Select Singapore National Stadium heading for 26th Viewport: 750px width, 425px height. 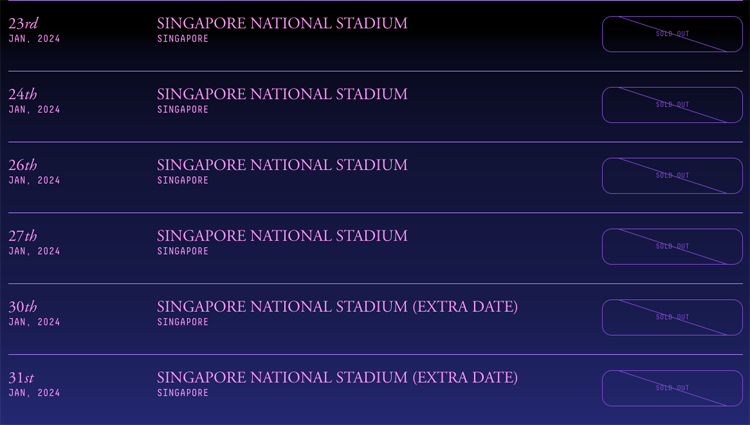click(x=282, y=165)
